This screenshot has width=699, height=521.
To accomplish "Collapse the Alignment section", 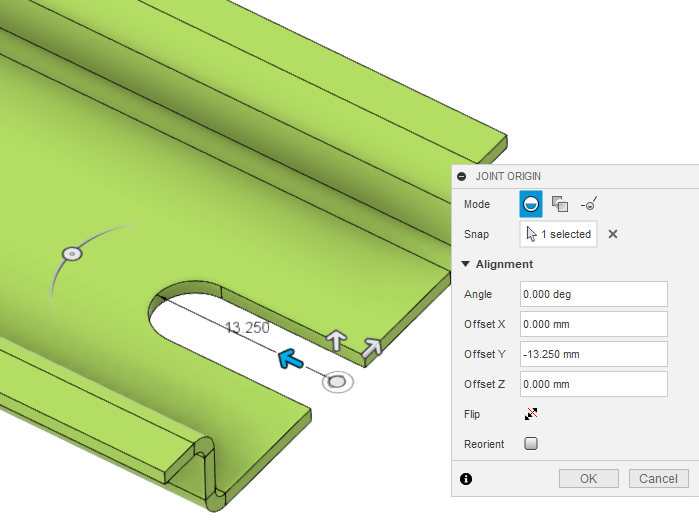I will tap(465, 264).
